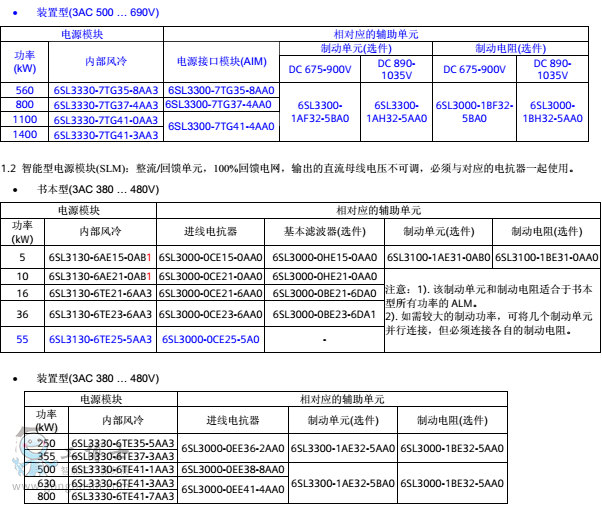
Task: Click line reactor 6SL3000-0EE38-8AA0
Action: [233, 470]
